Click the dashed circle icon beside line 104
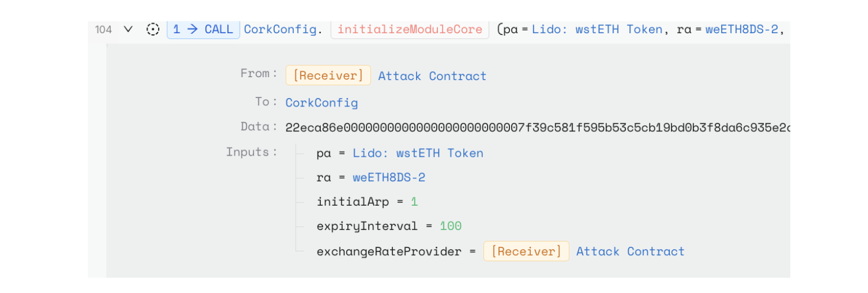 pyautogui.click(x=153, y=29)
